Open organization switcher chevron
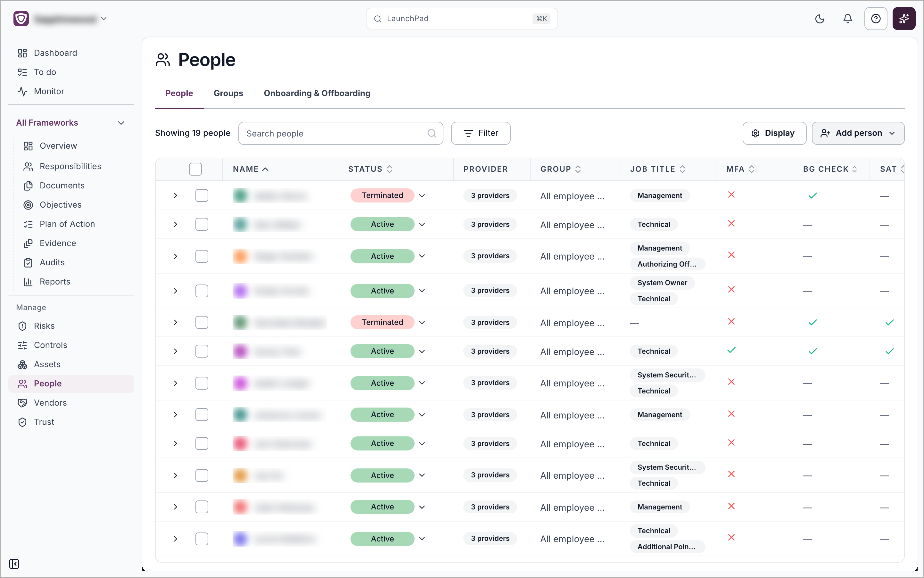Viewport: 924px width, 578px height. (x=103, y=18)
